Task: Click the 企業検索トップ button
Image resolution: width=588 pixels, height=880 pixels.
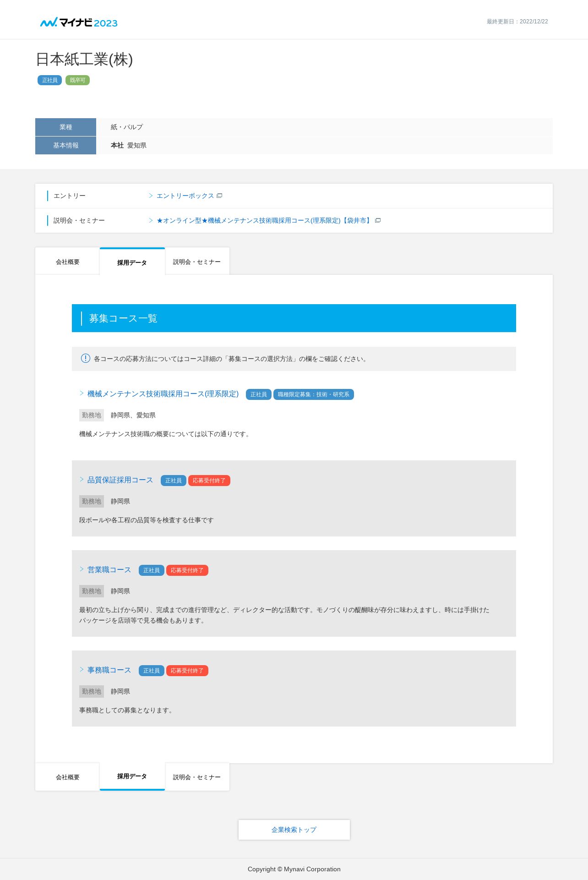Action: tap(294, 830)
